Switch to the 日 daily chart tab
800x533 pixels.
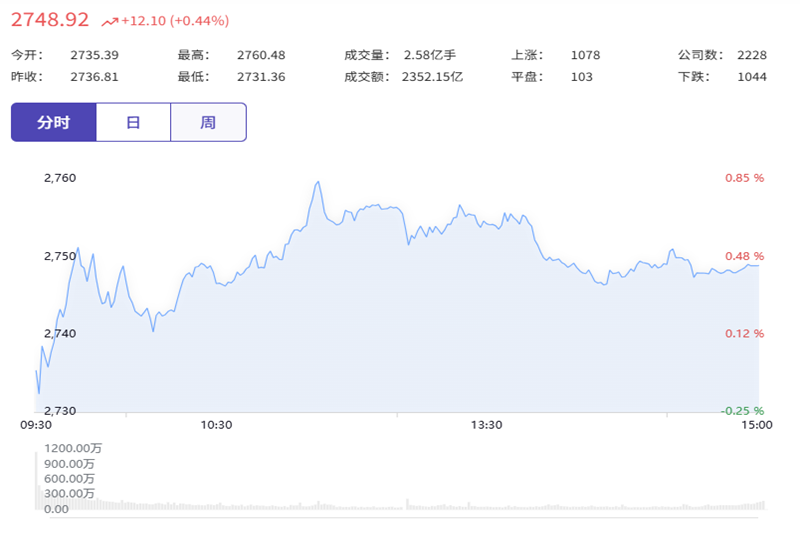[133, 122]
